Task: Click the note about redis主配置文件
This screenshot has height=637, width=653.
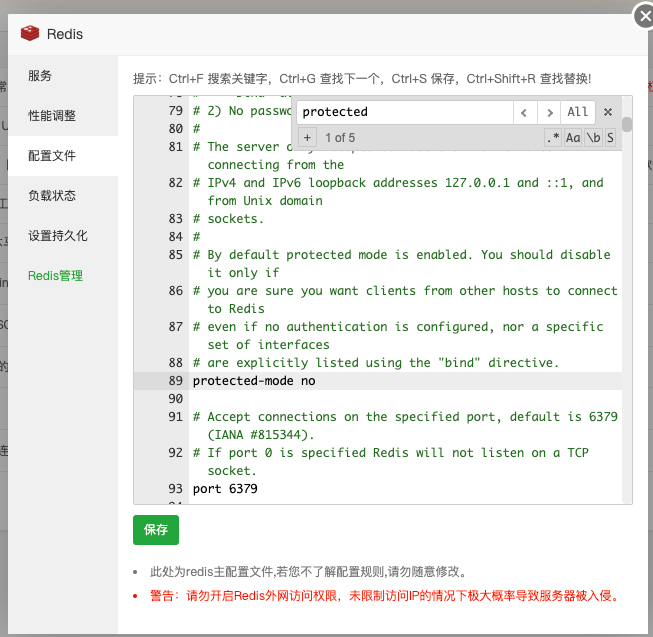Action: (308, 572)
